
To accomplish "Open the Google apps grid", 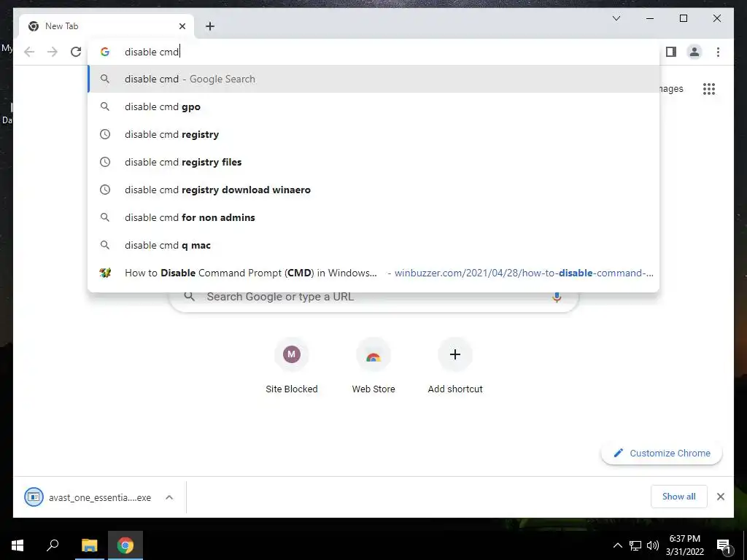I will 709,88.
